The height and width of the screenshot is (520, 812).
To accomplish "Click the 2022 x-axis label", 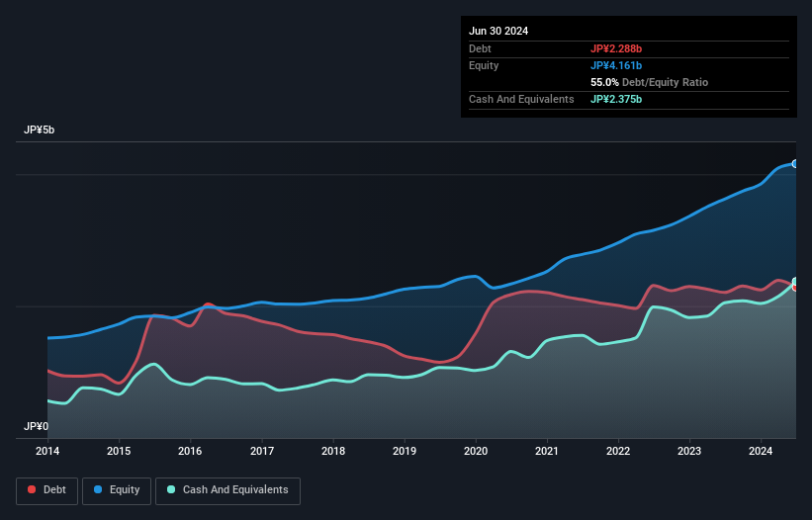I will [x=618, y=451].
